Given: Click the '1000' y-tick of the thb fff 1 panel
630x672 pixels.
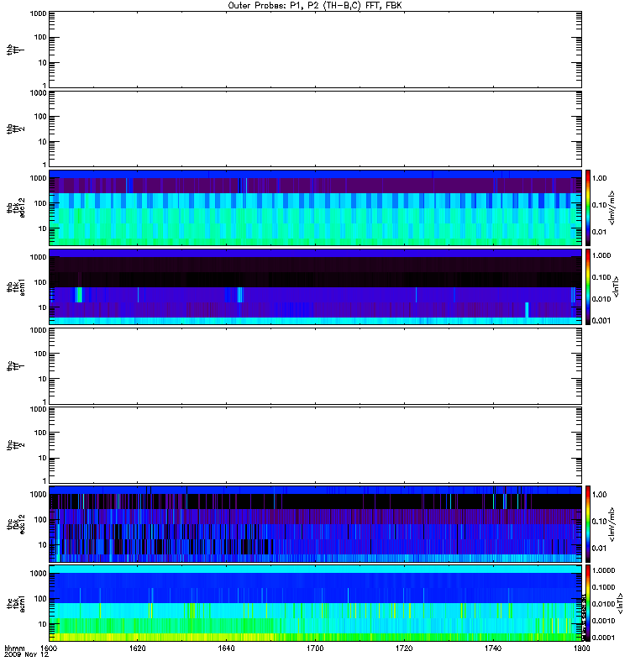Looking at the screenshot, I should 38,13.
